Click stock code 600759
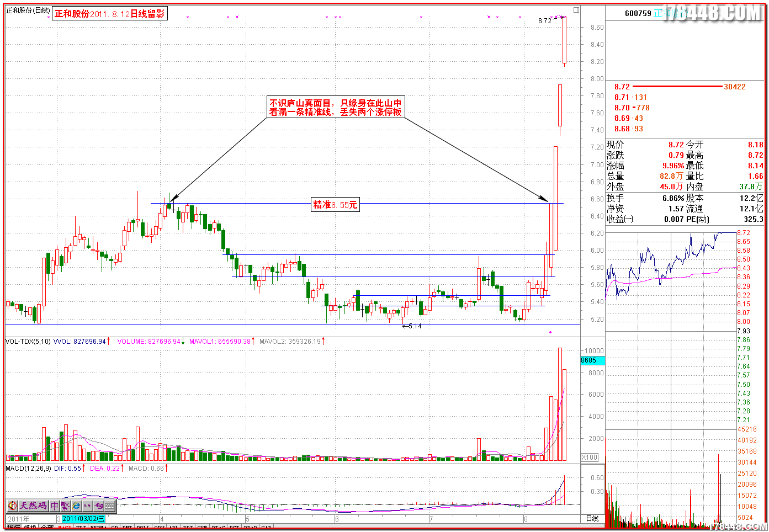 pyautogui.click(x=638, y=13)
